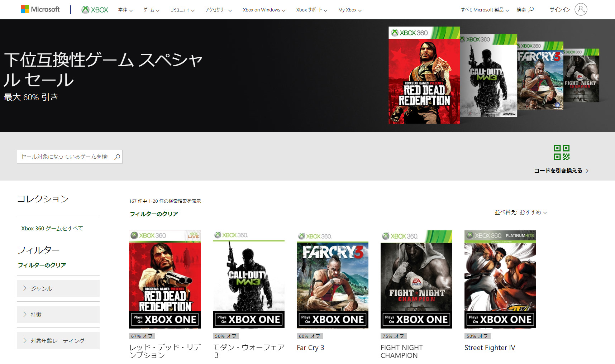
Task: Click the 75% オフ discount badge
Action: 394,336
